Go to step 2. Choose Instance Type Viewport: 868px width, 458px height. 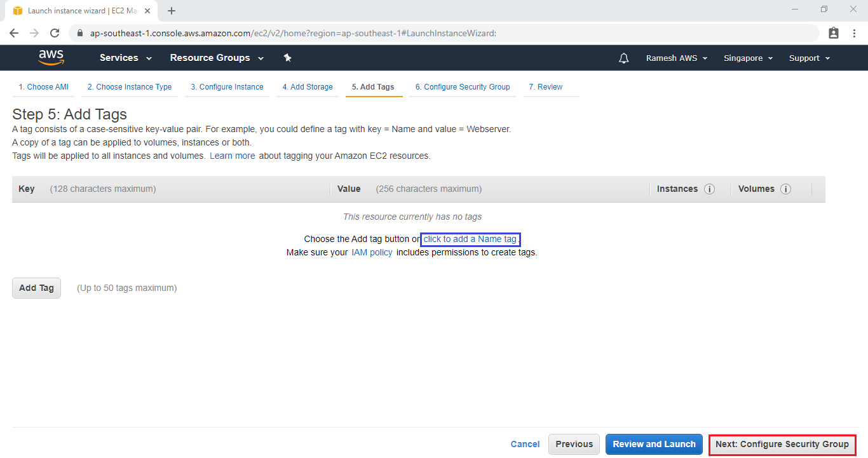[x=130, y=87]
